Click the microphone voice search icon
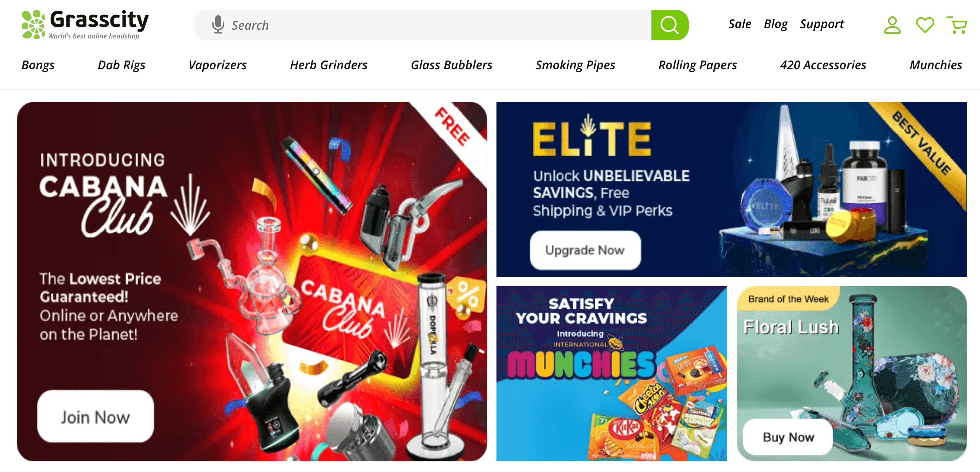980x472 pixels. 218,25
